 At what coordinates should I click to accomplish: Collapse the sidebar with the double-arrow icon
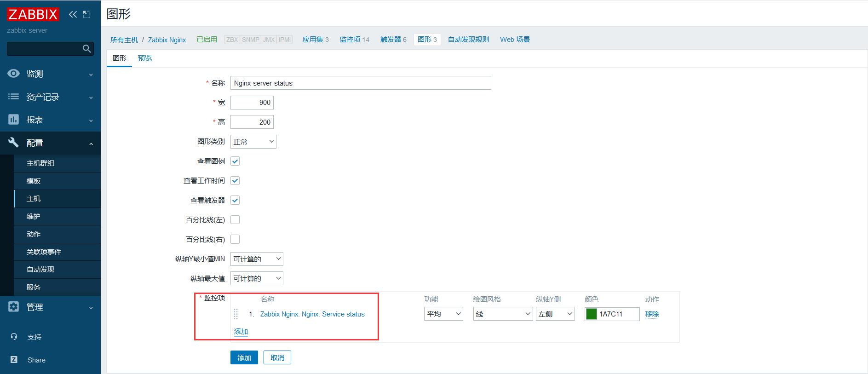click(73, 14)
